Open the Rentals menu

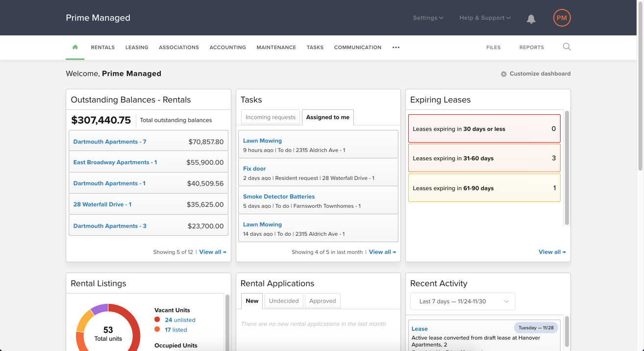pos(103,48)
